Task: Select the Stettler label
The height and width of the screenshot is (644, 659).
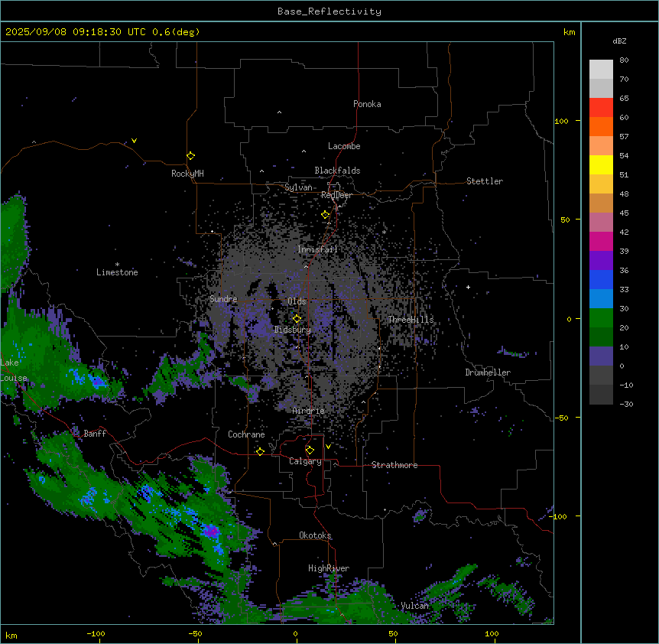Action: (485, 181)
